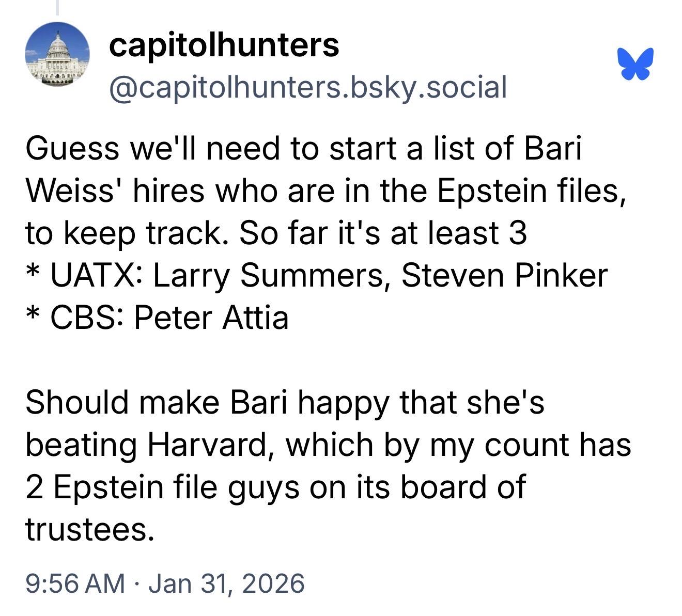Click the word "Harvard" in the post

pyautogui.click(x=210, y=445)
